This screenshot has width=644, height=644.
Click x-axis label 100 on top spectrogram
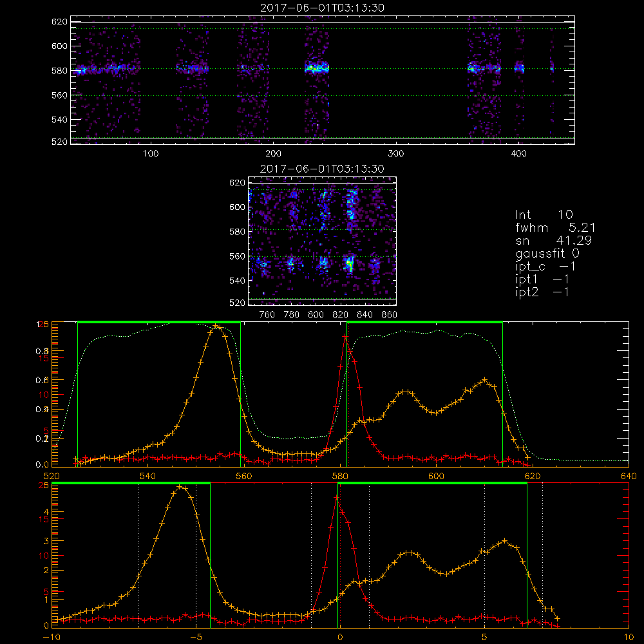pyautogui.click(x=151, y=154)
